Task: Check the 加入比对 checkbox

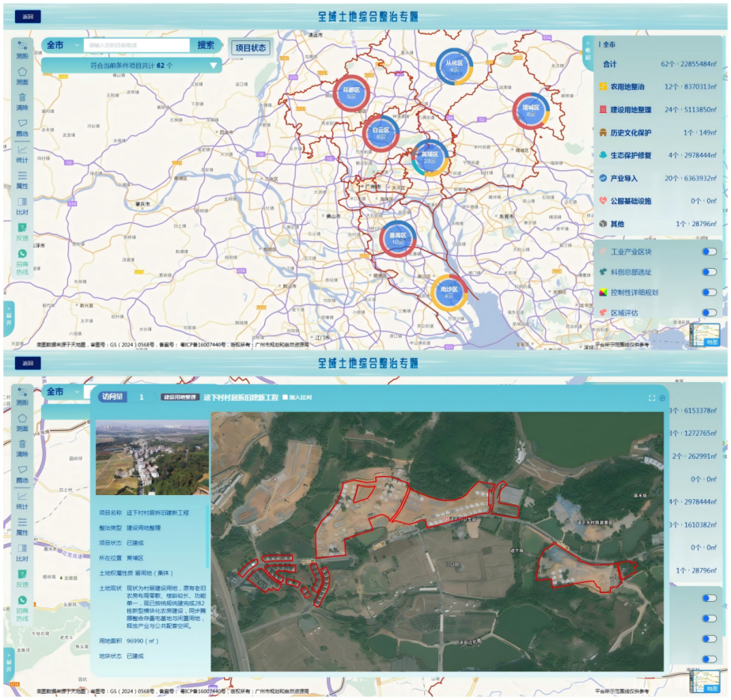Action: pos(286,397)
